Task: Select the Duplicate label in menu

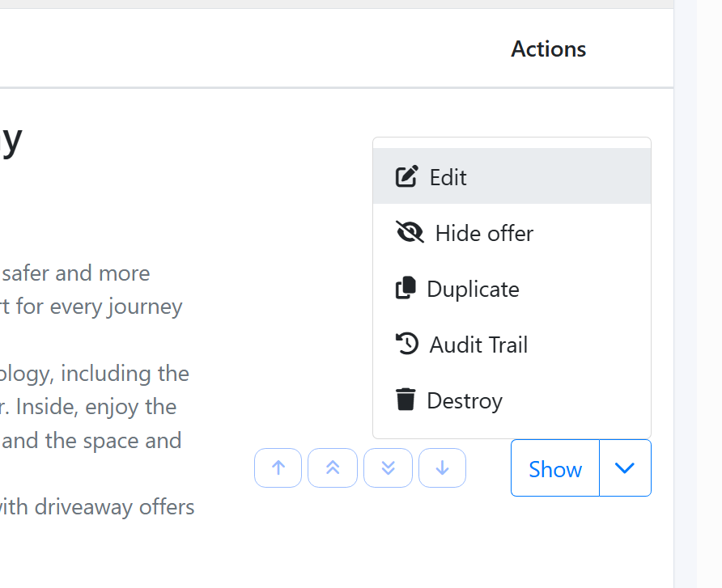Action: point(473,290)
